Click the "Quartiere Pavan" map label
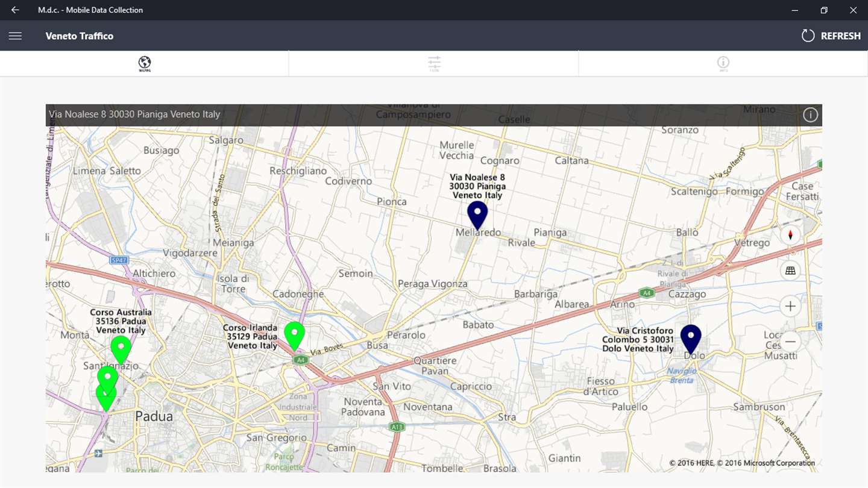Viewport: 868px width, 488px height. [435, 366]
